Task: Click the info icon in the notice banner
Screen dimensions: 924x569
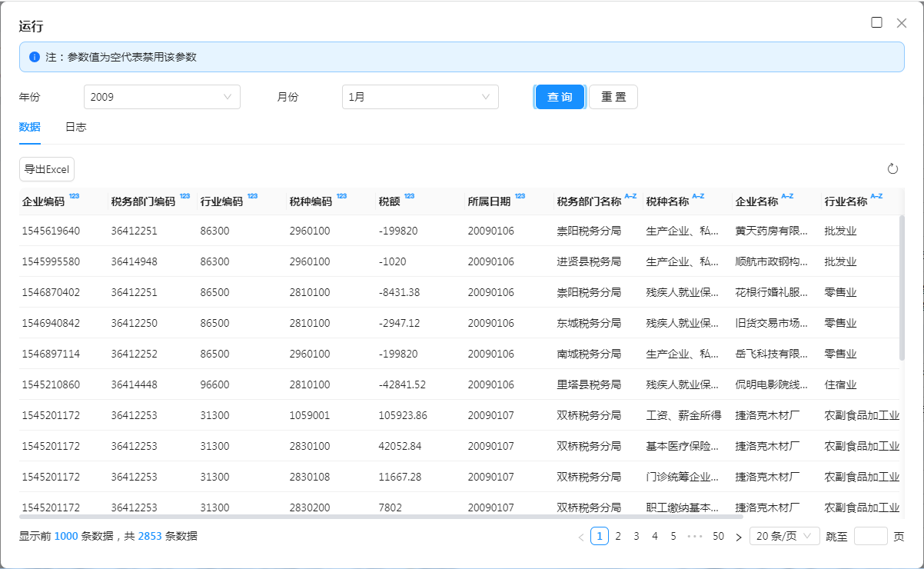Action: click(x=35, y=57)
